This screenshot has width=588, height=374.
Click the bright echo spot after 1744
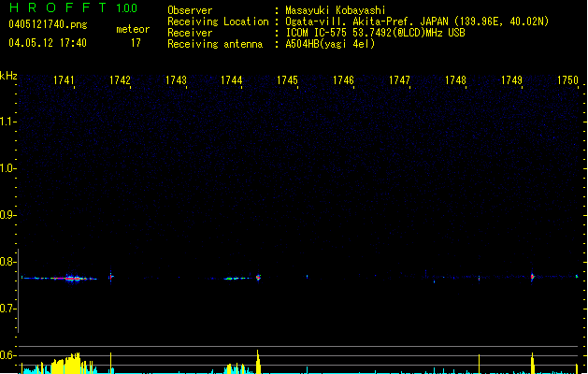pyautogui.click(x=258, y=278)
